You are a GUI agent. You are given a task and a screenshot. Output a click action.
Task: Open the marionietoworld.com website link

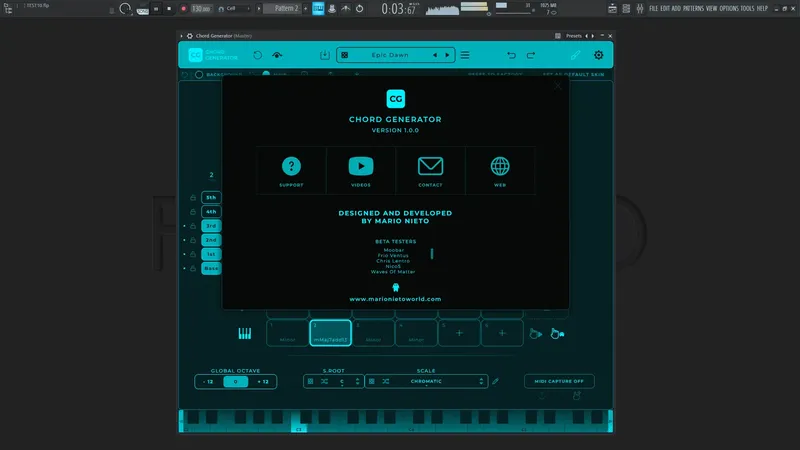click(x=395, y=299)
